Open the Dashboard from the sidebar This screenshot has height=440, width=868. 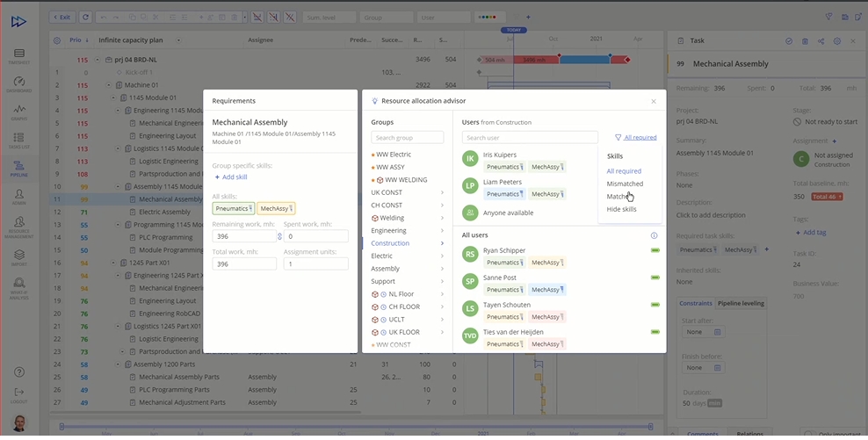coord(18,83)
